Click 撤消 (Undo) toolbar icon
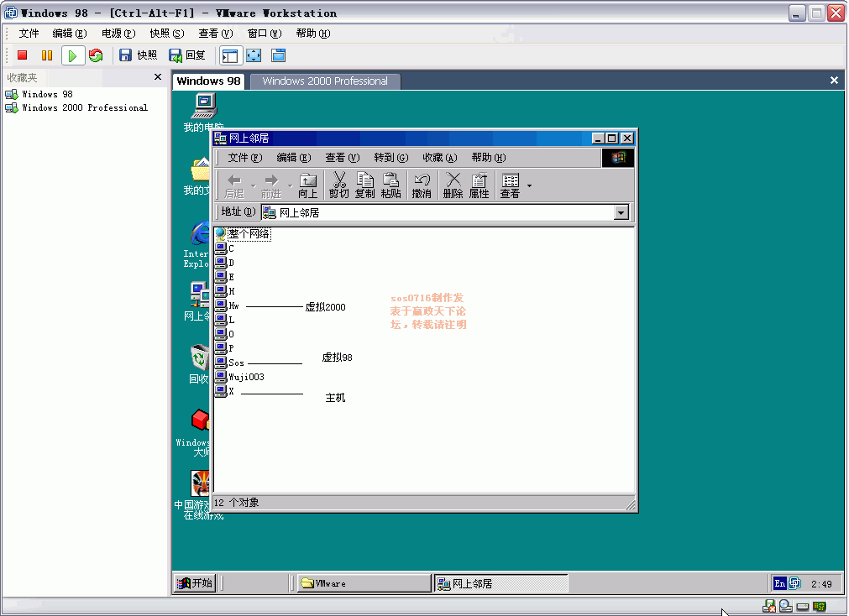This screenshot has height=616, width=849. [422, 185]
